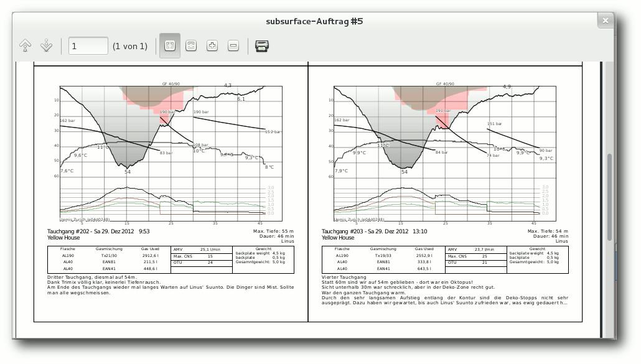Click the '(1 von 1)' page count label
This screenshot has height=364, width=641.
point(130,46)
